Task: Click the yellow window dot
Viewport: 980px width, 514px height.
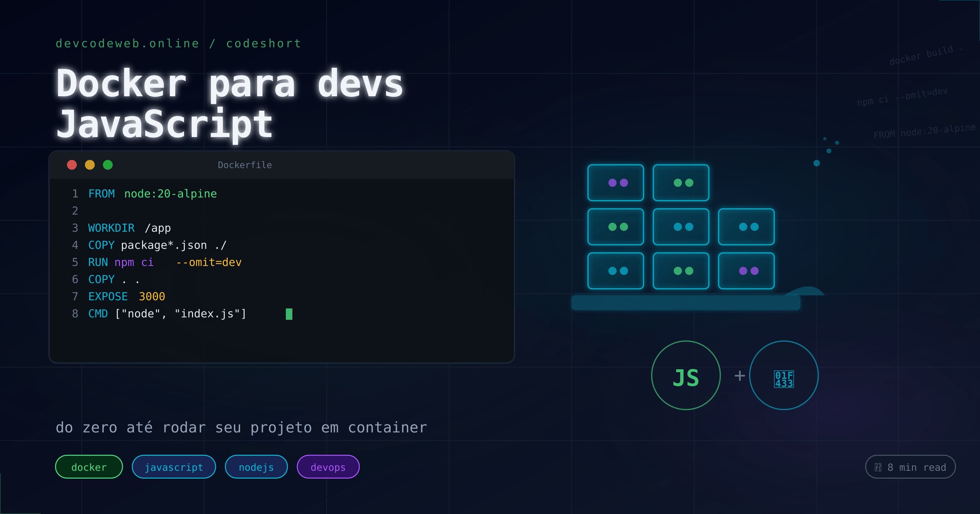Action: (90, 165)
